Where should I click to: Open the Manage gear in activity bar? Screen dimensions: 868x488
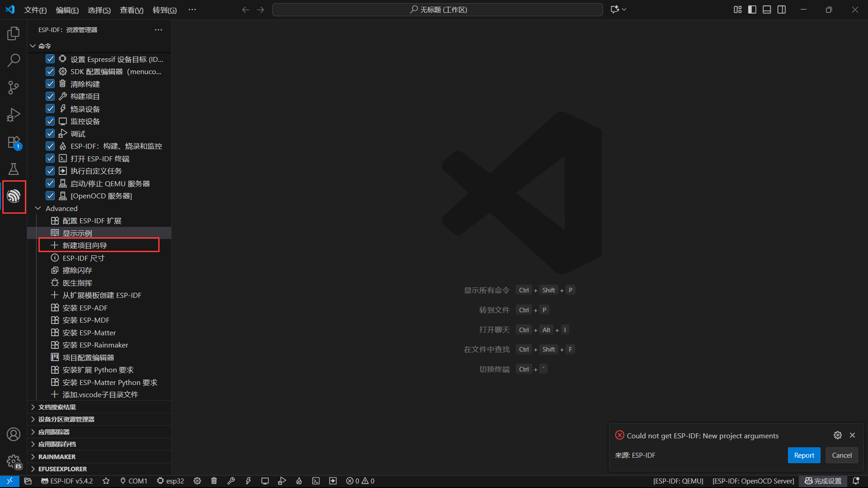pyautogui.click(x=14, y=461)
